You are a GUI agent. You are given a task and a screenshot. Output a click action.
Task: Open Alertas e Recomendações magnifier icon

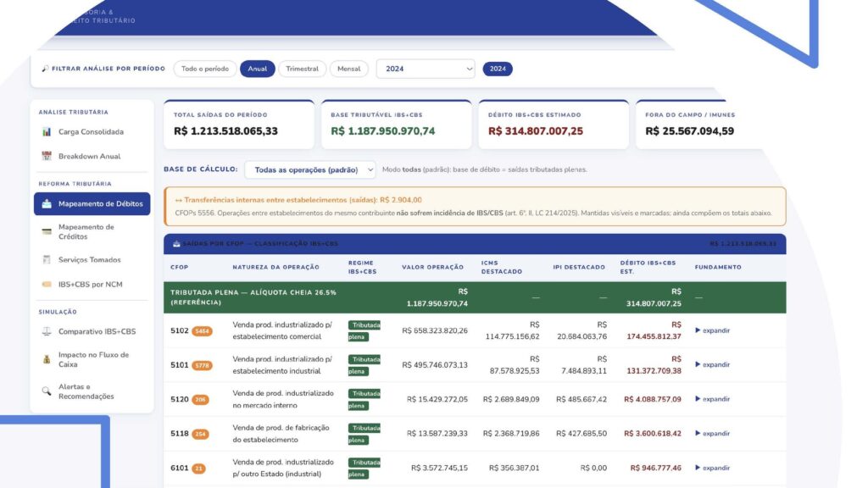(47, 391)
